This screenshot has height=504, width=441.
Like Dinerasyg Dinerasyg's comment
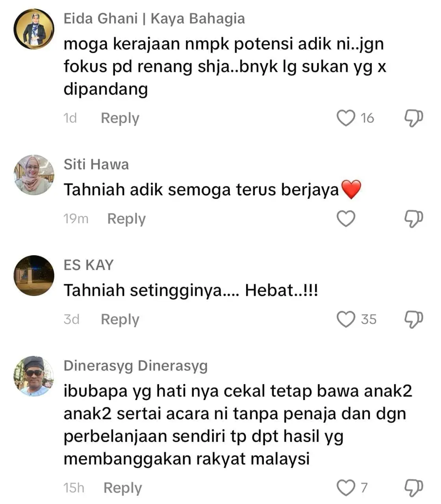(x=346, y=488)
